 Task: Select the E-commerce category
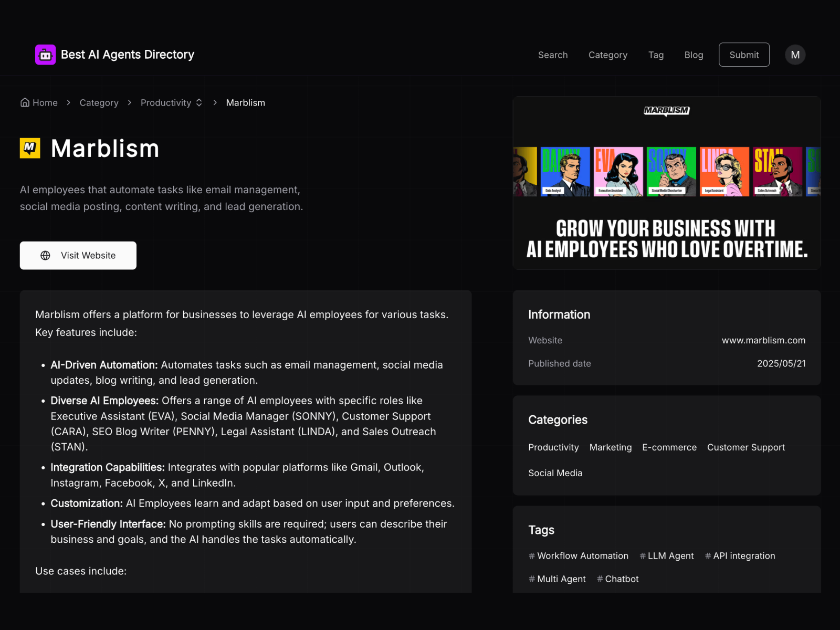point(669,447)
